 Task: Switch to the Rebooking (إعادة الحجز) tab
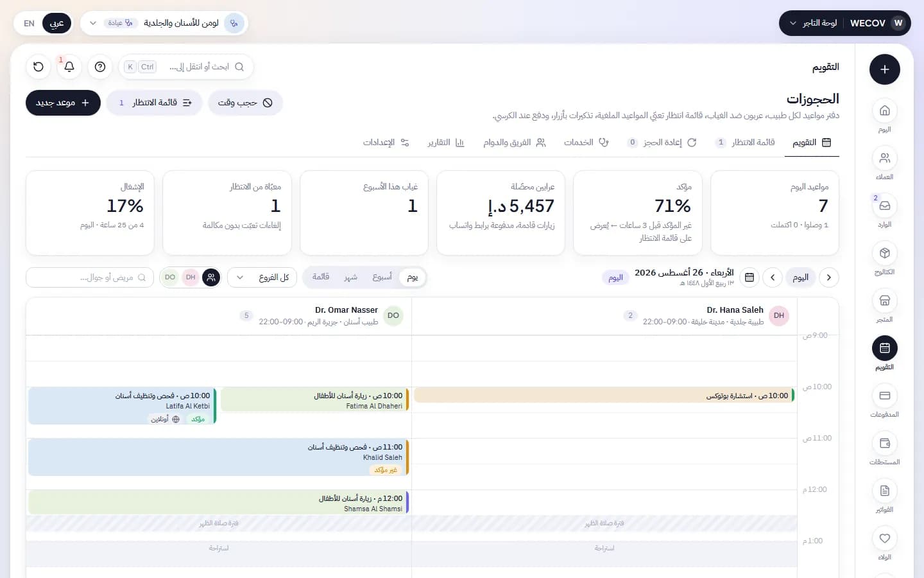tap(662, 143)
